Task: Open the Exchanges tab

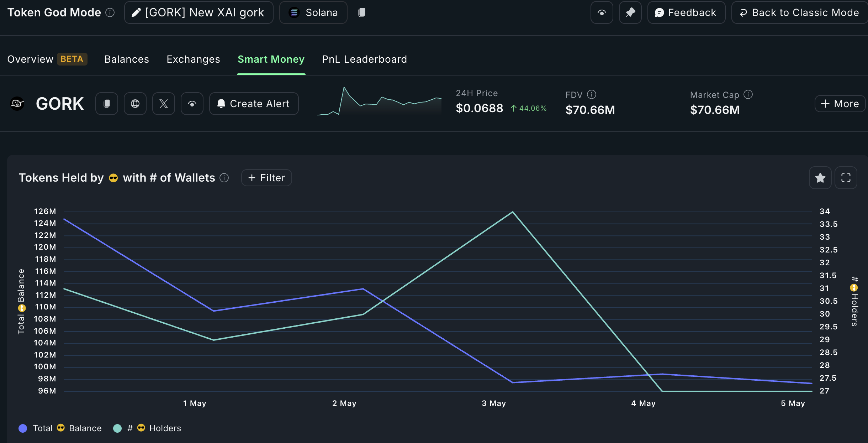Action: point(193,59)
